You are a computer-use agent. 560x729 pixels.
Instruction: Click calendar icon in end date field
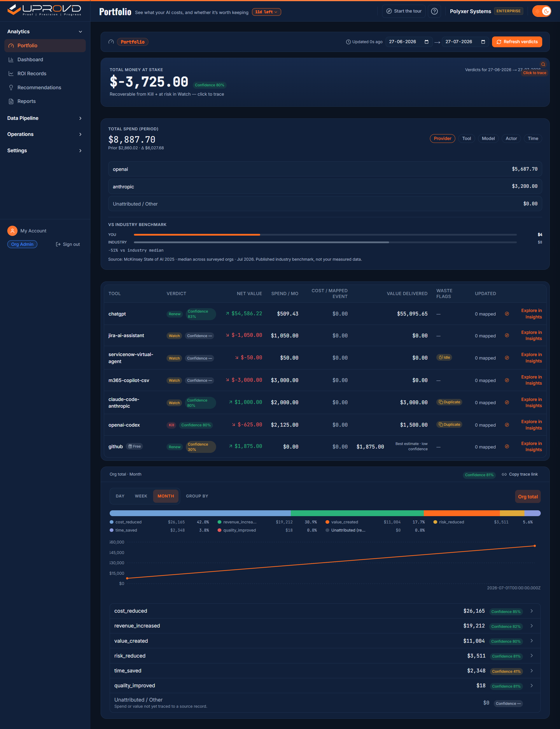483,42
